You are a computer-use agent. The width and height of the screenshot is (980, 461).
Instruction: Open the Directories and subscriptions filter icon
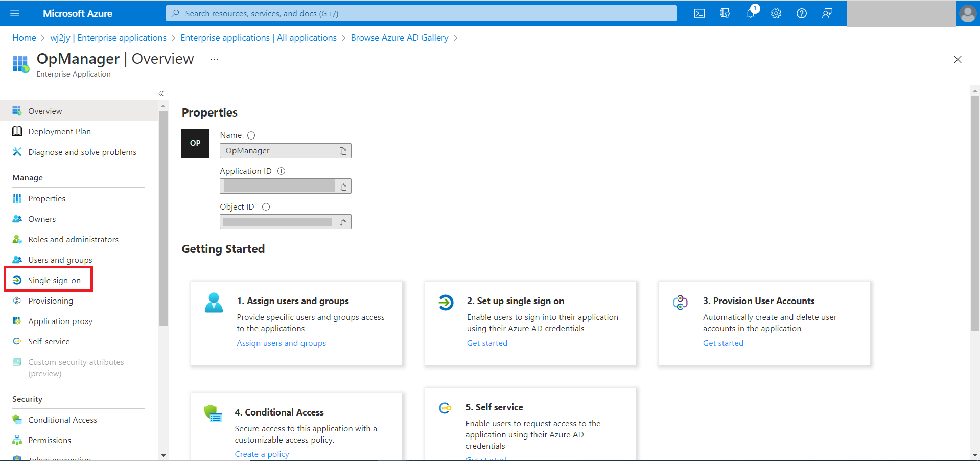click(x=725, y=13)
